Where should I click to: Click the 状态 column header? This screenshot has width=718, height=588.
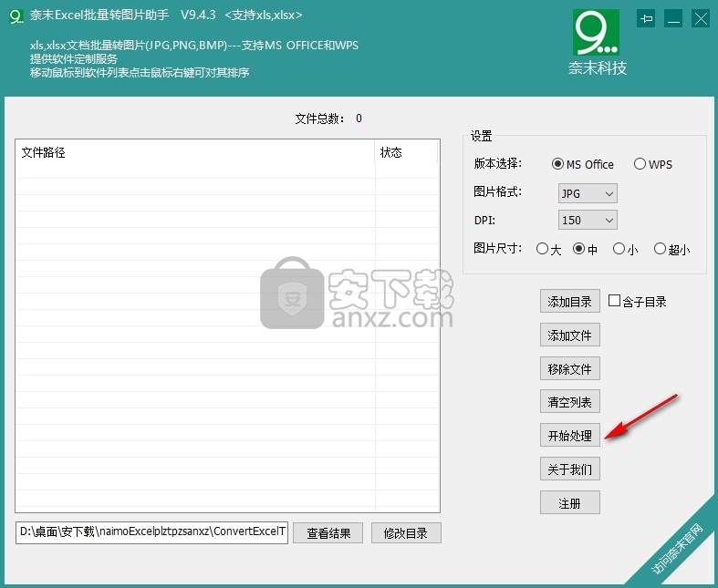click(x=407, y=152)
